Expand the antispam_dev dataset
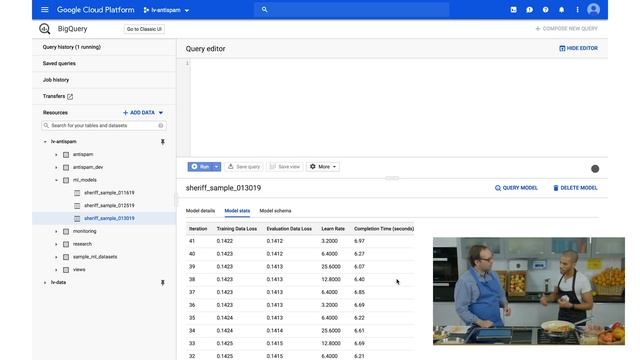 tap(56, 167)
